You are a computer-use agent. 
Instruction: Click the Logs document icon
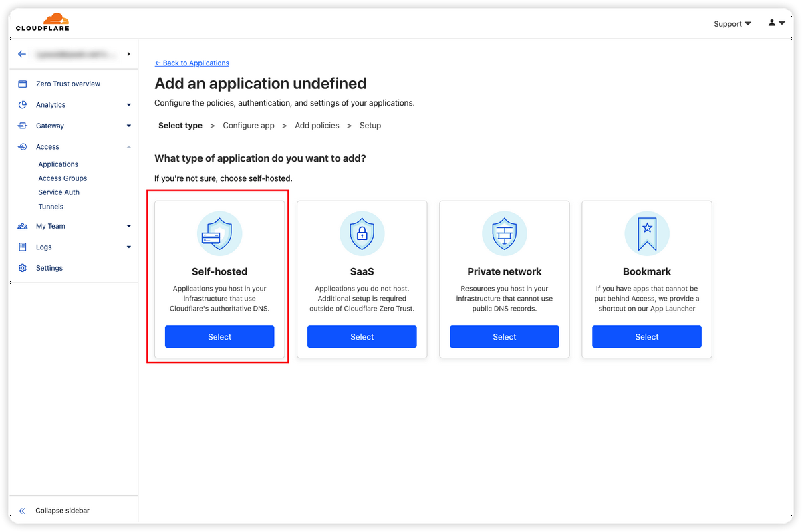23,247
